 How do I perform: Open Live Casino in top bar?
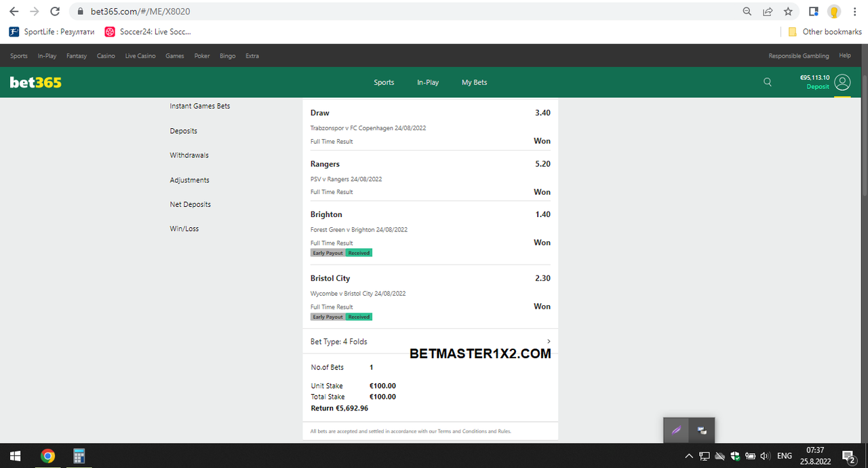140,56
